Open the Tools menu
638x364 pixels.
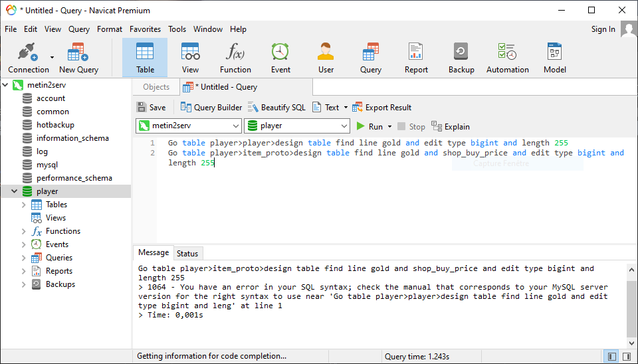coord(177,29)
